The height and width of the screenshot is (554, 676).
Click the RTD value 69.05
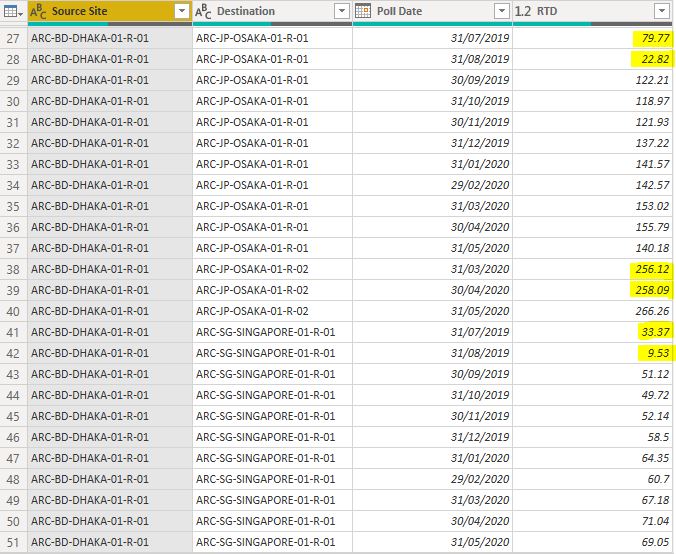point(655,542)
